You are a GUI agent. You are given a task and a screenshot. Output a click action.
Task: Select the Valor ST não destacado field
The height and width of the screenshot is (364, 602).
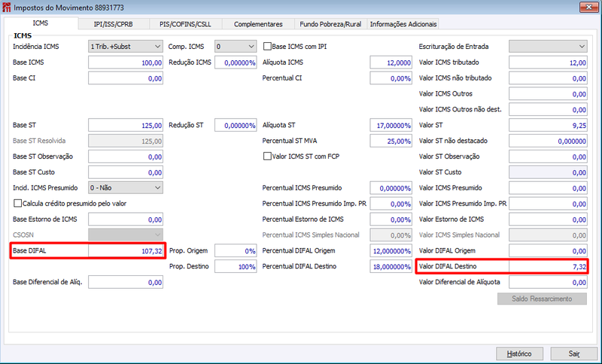548,141
